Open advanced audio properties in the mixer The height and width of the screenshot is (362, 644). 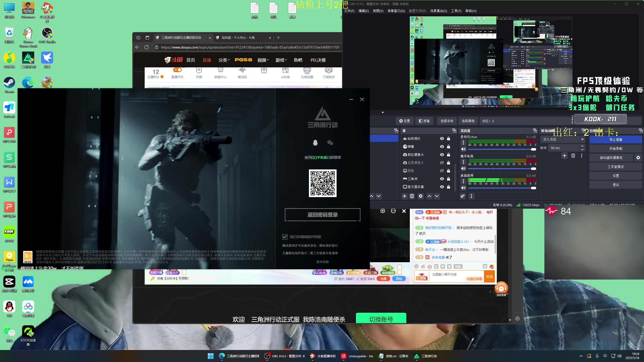[463, 196]
